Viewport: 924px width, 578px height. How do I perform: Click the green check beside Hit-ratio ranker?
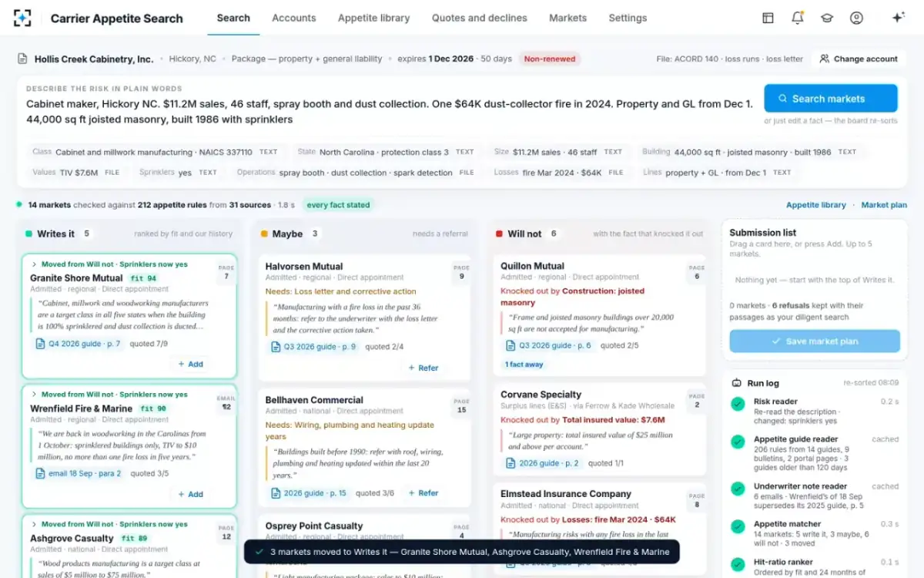[x=738, y=564]
